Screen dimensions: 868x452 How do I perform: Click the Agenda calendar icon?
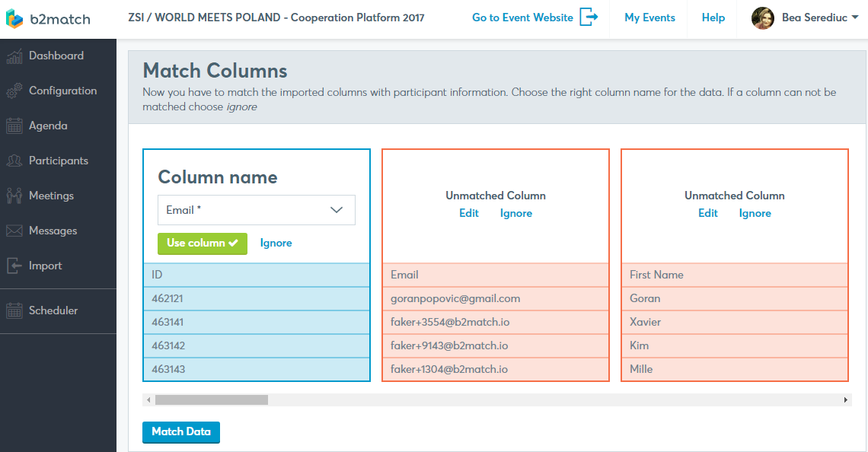point(14,126)
